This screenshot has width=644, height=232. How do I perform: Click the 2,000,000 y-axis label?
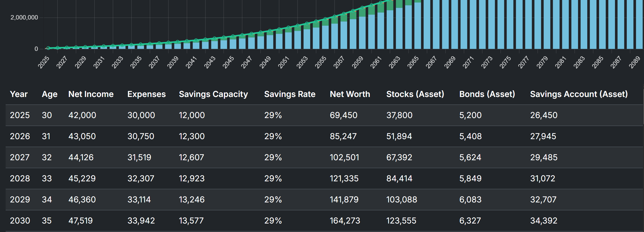pos(24,17)
